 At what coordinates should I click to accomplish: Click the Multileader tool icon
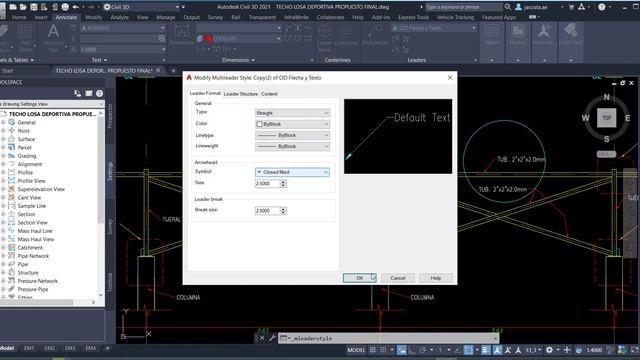pos(375,33)
